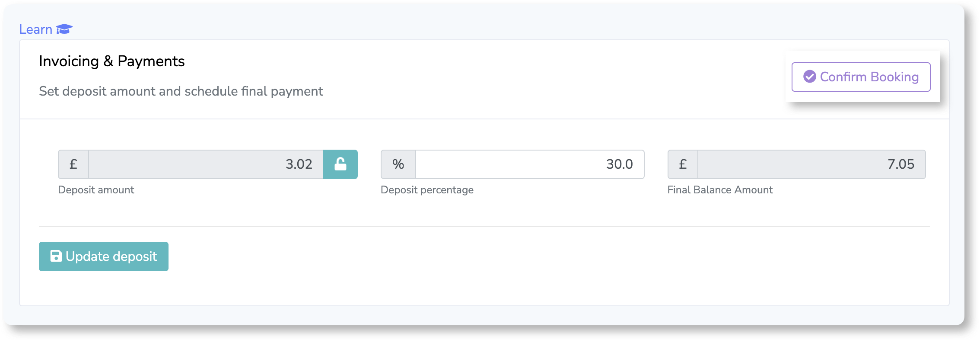Click the checkmark icon in Confirm Booking

[810, 77]
